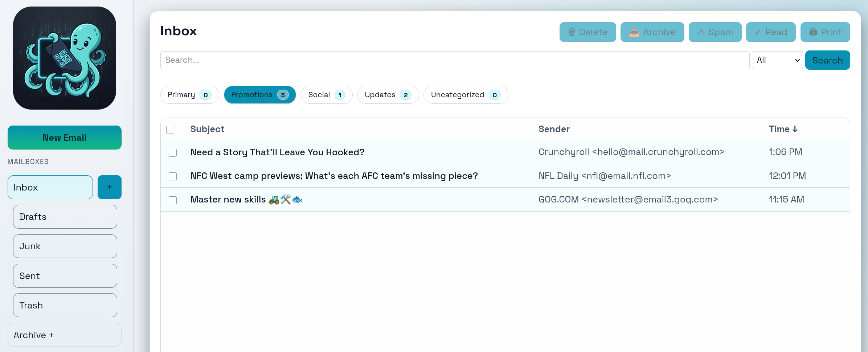Viewport: 868px width, 352px height.
Task: Add a new mailbox with plus button
Action: [x=110, y=187]
